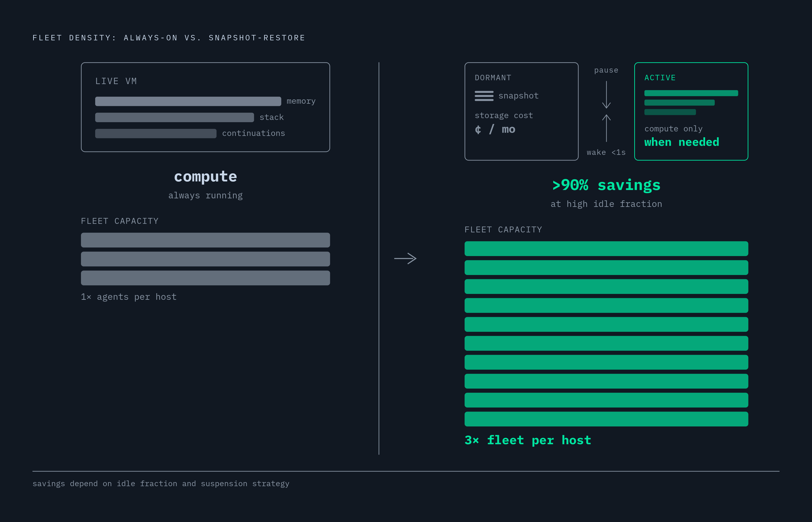812x522 pixels.
Task: Click the "stack" label
Action: point(271,117)
